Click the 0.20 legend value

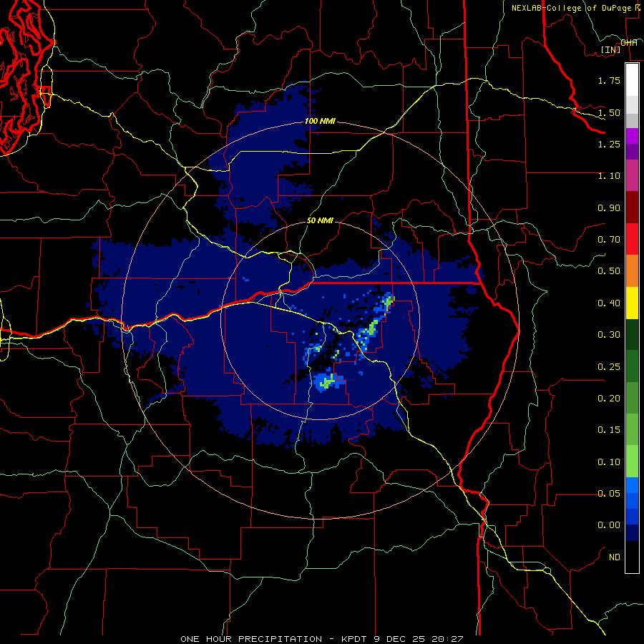pos(609,399)
